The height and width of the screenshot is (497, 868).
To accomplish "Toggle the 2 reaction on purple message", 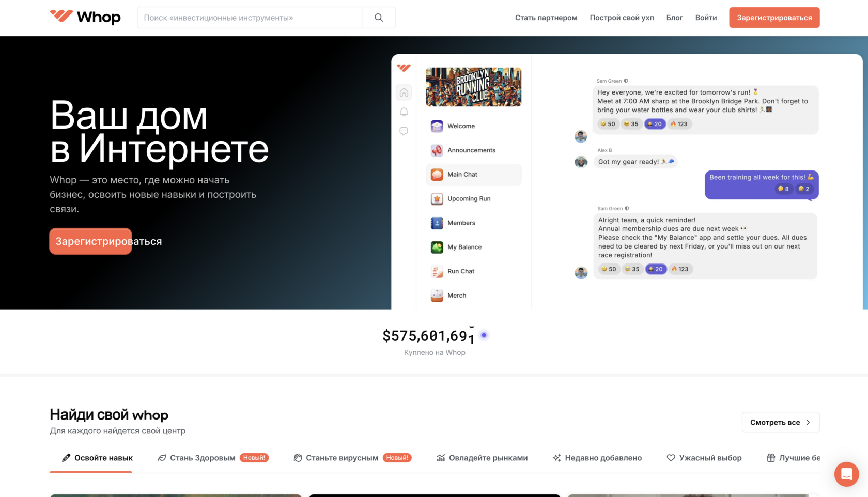I will pos(804,189).
